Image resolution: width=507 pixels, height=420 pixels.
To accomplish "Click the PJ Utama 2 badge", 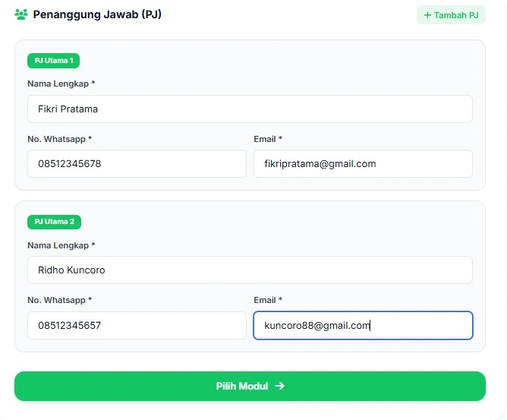I will point(54,222).
